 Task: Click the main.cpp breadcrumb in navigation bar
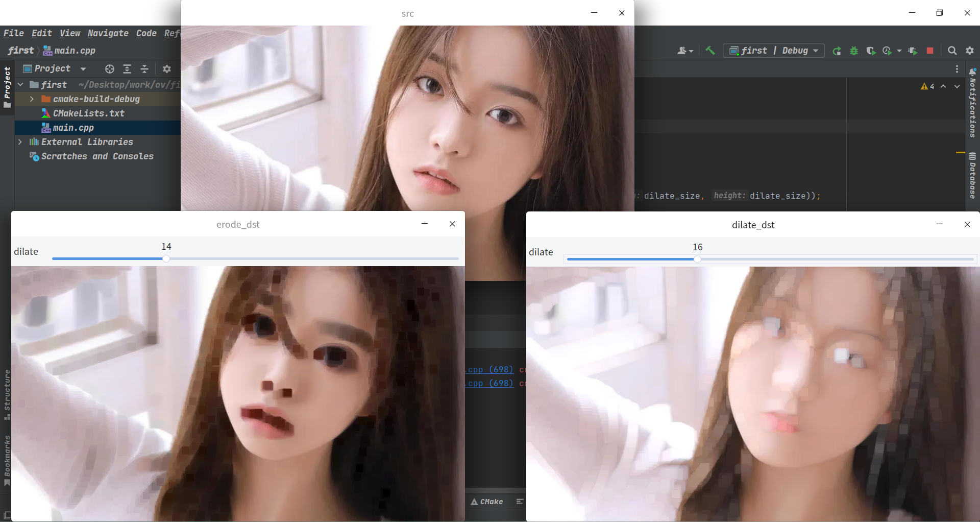click(69, 51)
